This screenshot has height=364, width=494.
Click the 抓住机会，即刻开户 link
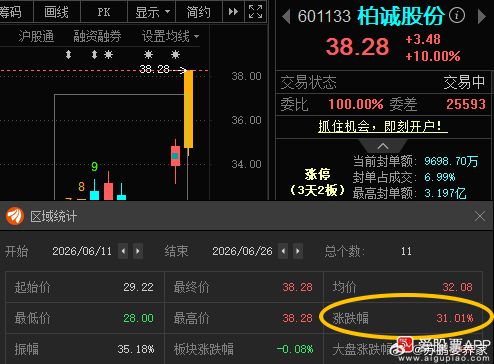(x=383, y=126)
